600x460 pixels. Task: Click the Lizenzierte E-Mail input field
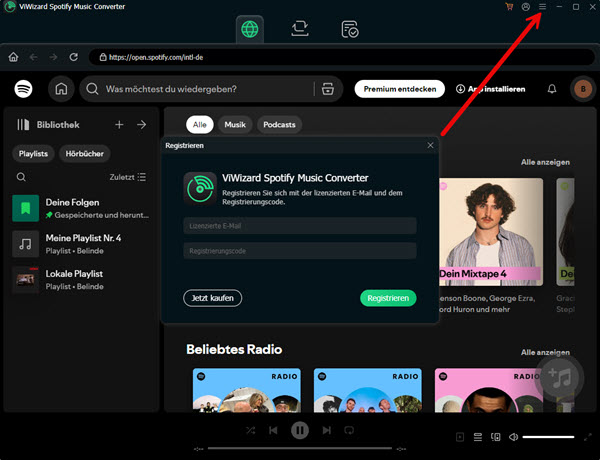(x=300, y=226)
